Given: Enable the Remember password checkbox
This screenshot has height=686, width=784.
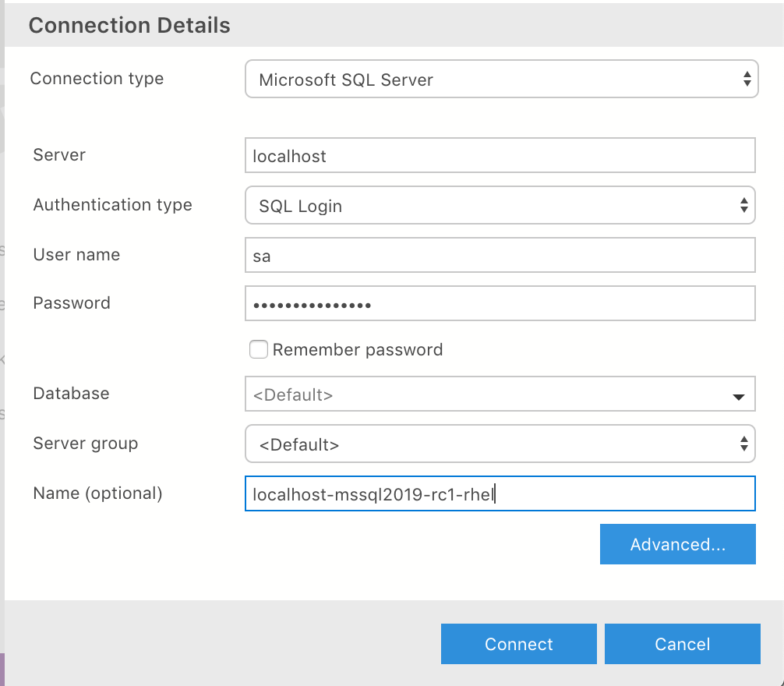Looking at the screenshot, I should tap(259, 349).
